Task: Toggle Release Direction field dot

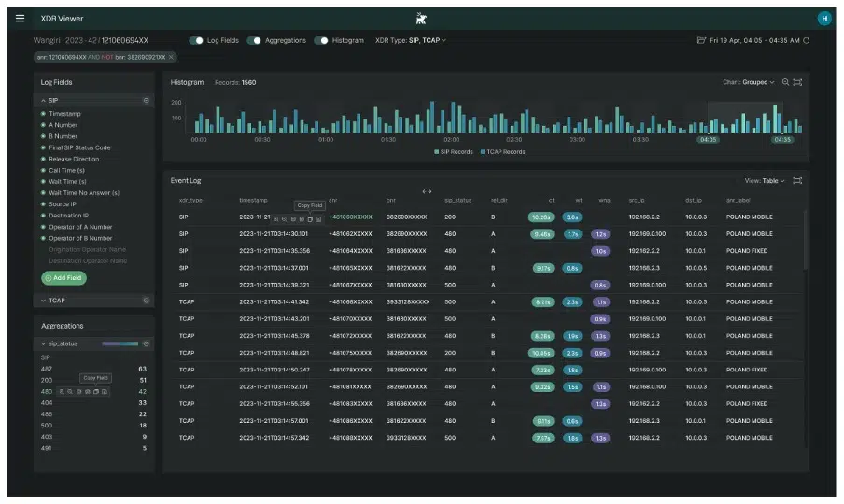Action: pos(43,159)
